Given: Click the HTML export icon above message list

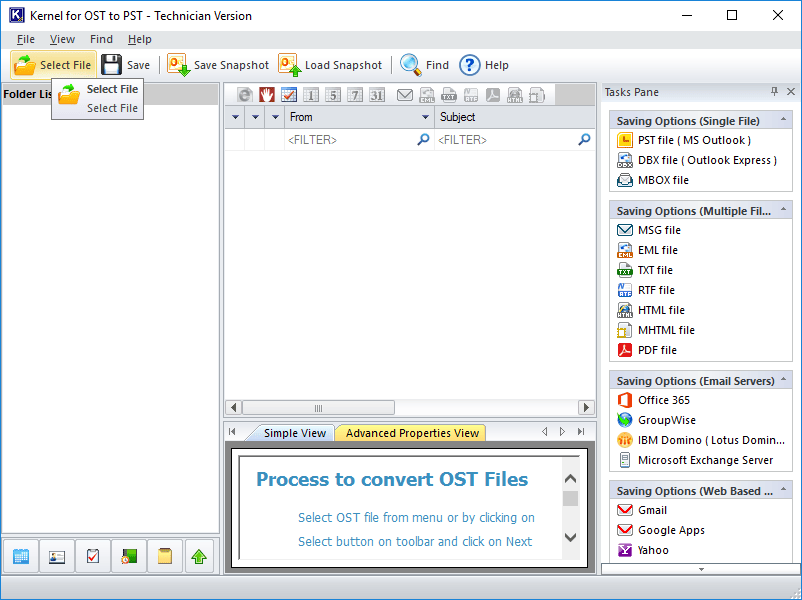Looking at the screenshot, I should tap(515, 95).
